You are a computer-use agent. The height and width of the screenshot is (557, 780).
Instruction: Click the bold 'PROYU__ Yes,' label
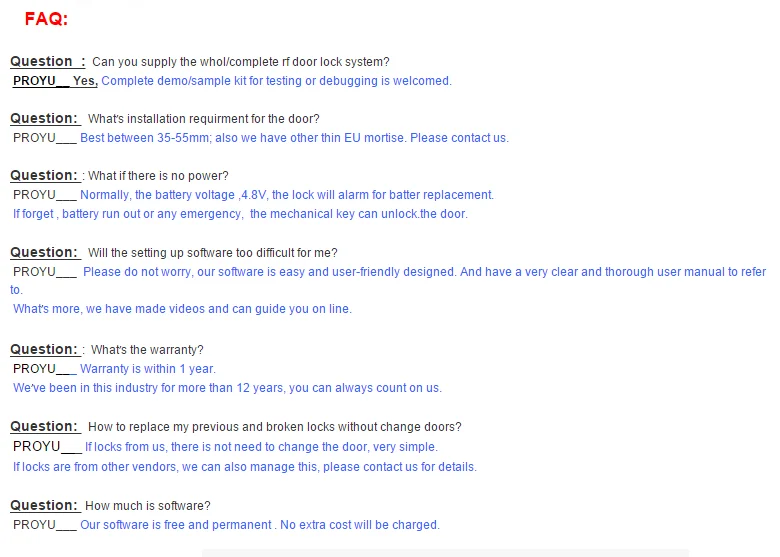coord(55,81)
